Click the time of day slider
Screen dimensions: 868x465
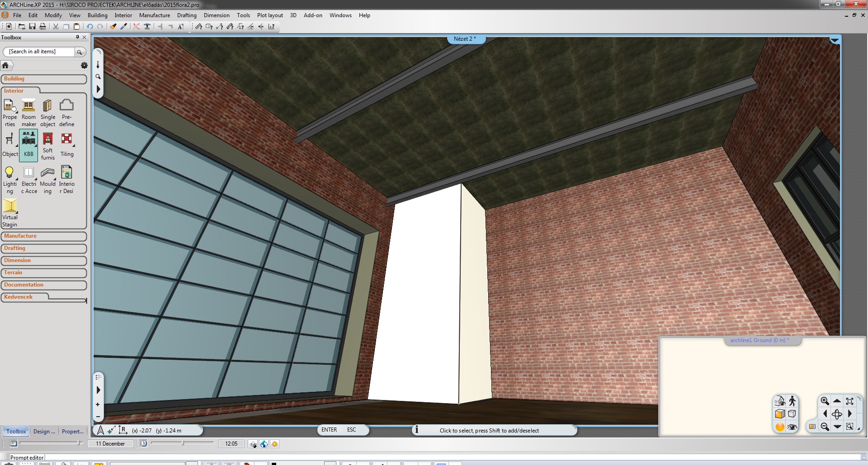point(182,443)
